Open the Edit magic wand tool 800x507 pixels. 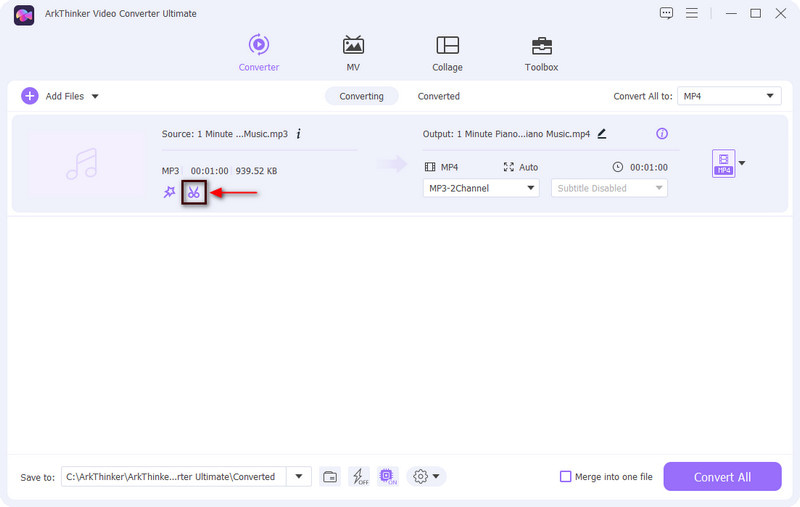coord(169,192)
